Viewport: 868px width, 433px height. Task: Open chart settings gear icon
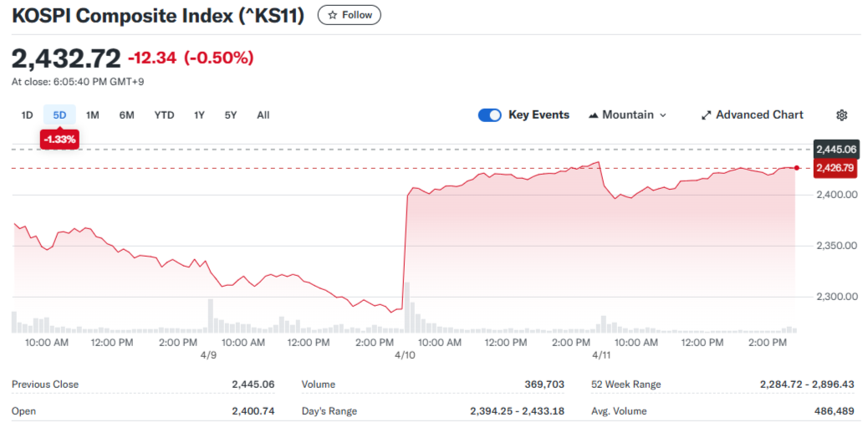click(x=841, y=115)
